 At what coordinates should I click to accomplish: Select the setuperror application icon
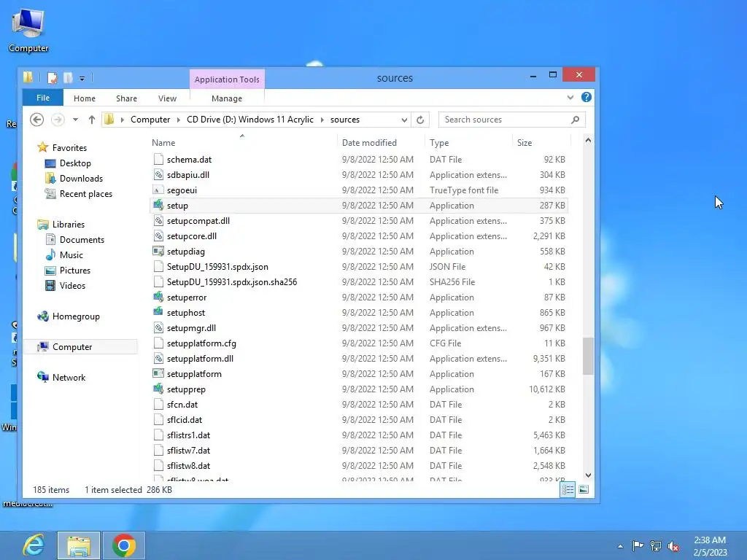tap(158, 297)
